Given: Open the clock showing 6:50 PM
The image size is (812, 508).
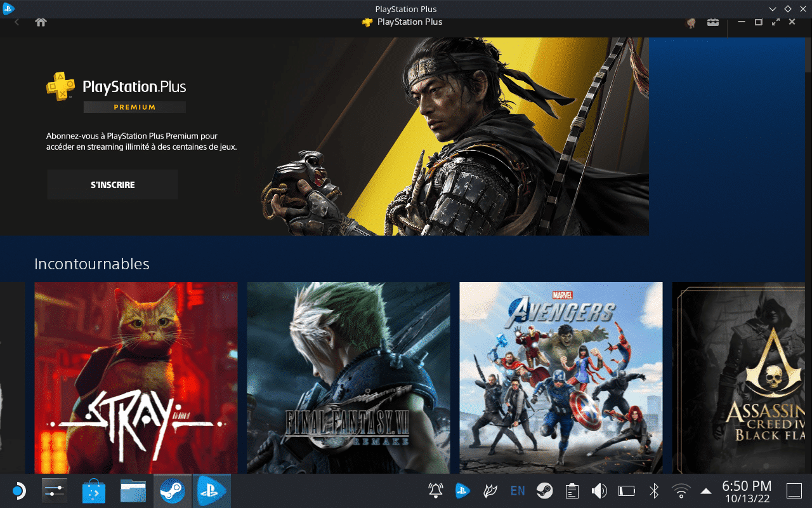Looking at the screenshot, I should click(x=747, y=490).
